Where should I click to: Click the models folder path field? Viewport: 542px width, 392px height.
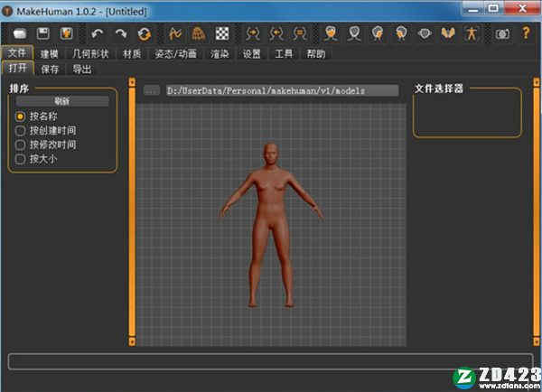[x=282, y=90]
